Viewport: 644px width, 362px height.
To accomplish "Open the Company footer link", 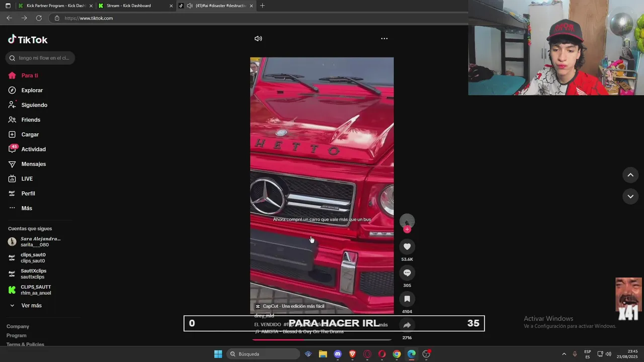I will point(18,327).
